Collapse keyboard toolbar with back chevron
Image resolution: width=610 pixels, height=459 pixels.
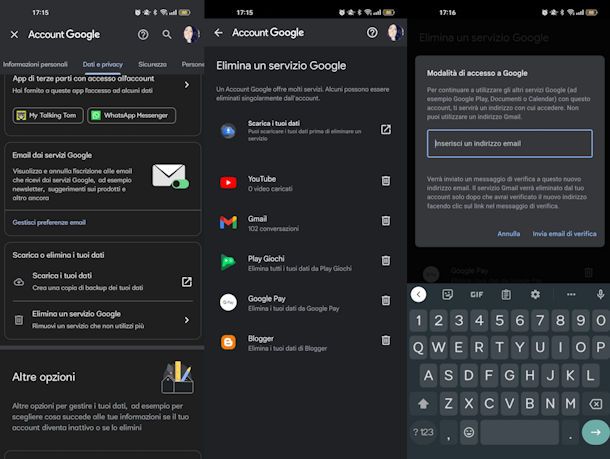point(419,294)
